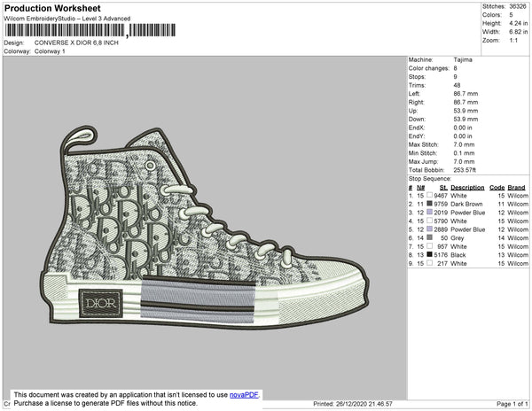The width and height of the screenshot is (532, 411).
Task: Click stitch count '217' in stop 9
Action: (x=442, y=263)
